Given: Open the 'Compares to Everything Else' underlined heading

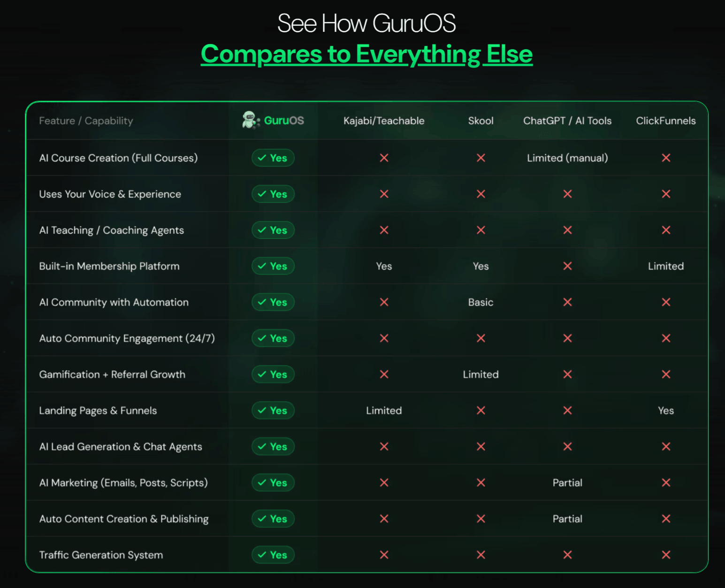Looking at the screenshot, I should [366, 54].
